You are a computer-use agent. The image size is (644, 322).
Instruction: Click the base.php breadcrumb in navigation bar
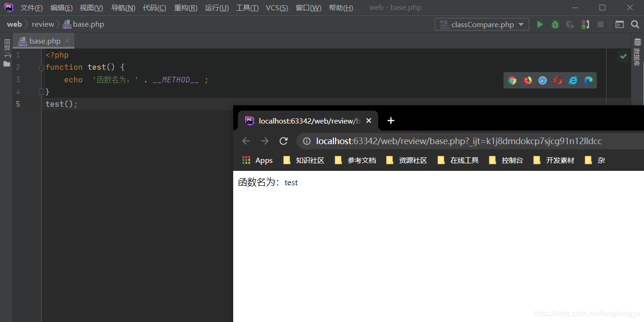point(84,24)
